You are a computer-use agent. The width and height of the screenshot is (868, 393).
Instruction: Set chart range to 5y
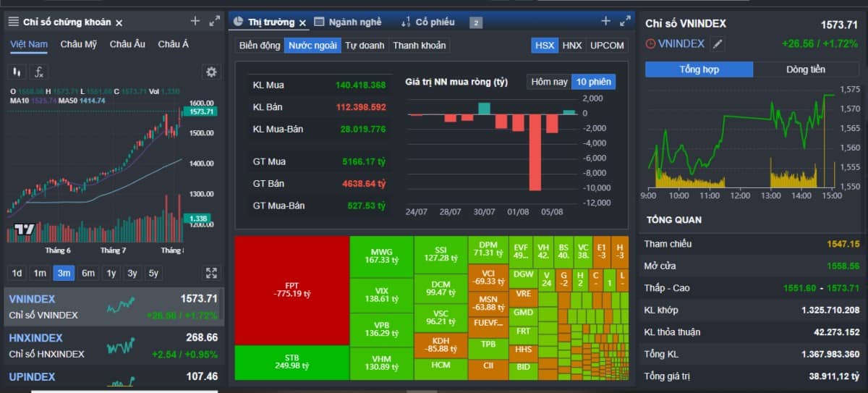click(x=154, y=273)
